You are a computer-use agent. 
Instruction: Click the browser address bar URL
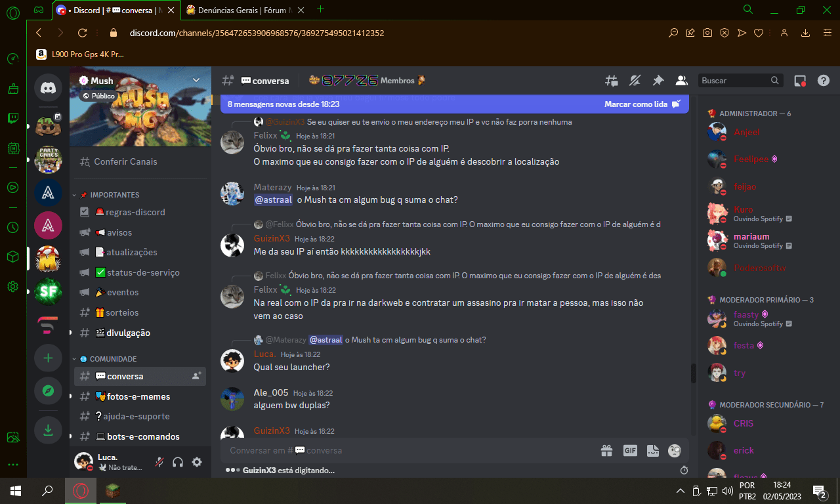257,33
